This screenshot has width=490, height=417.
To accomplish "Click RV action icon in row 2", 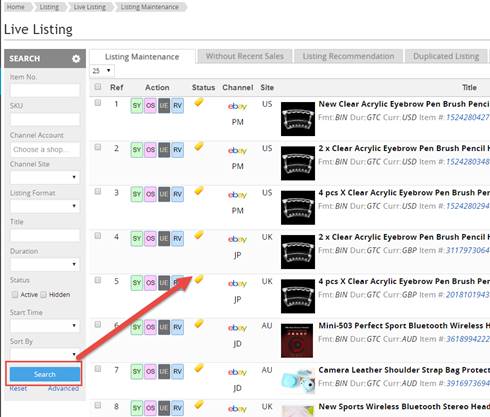I will tap(177, 150).
